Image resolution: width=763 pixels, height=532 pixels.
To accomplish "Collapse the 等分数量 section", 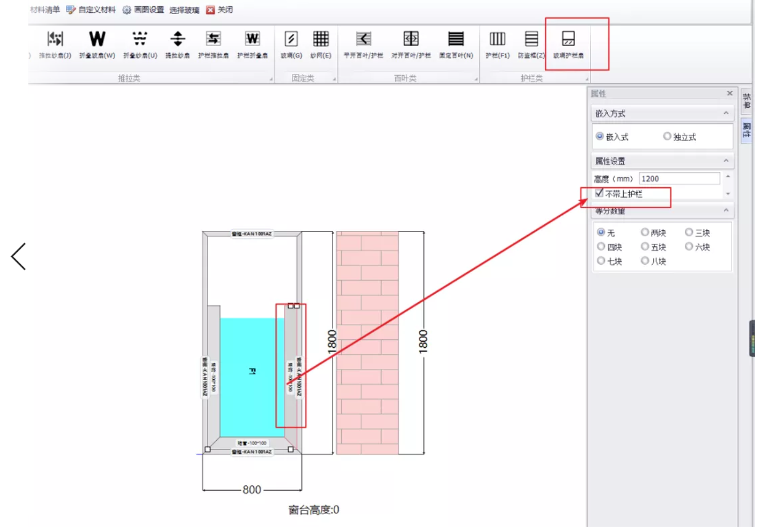I will pos(726,211).
